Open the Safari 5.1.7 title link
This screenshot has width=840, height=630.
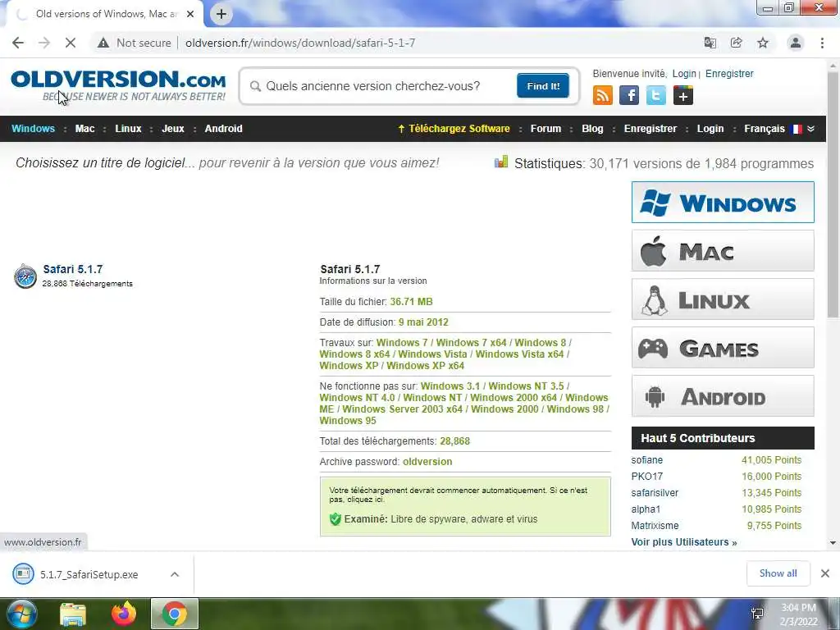tap(73, 269)
